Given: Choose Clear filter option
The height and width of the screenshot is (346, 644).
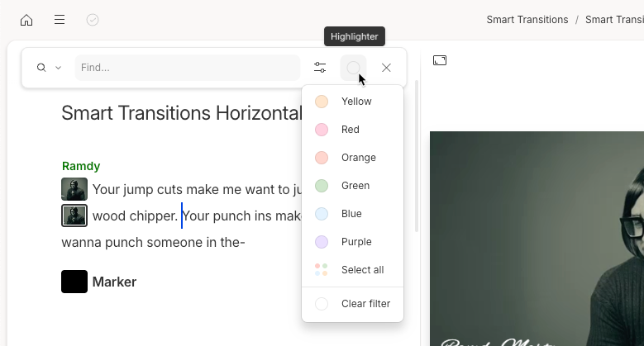Looking at the screenshot, I should [352, 304].
